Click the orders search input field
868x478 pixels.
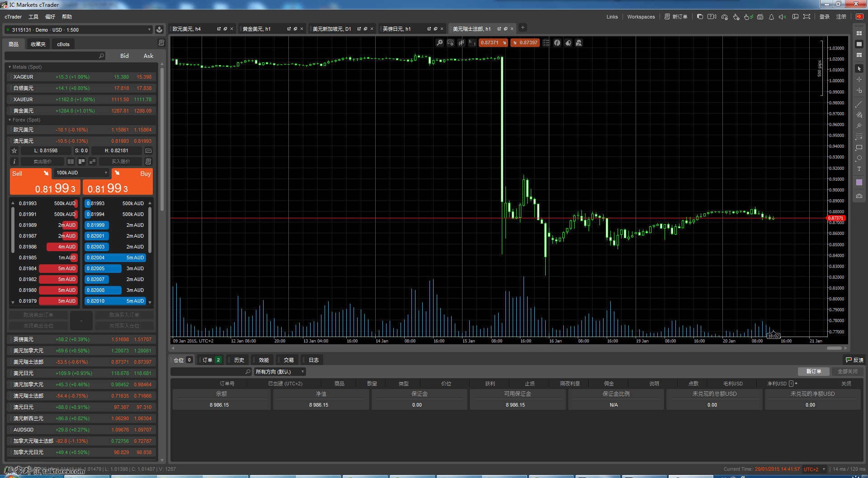[x=211, y=372]
